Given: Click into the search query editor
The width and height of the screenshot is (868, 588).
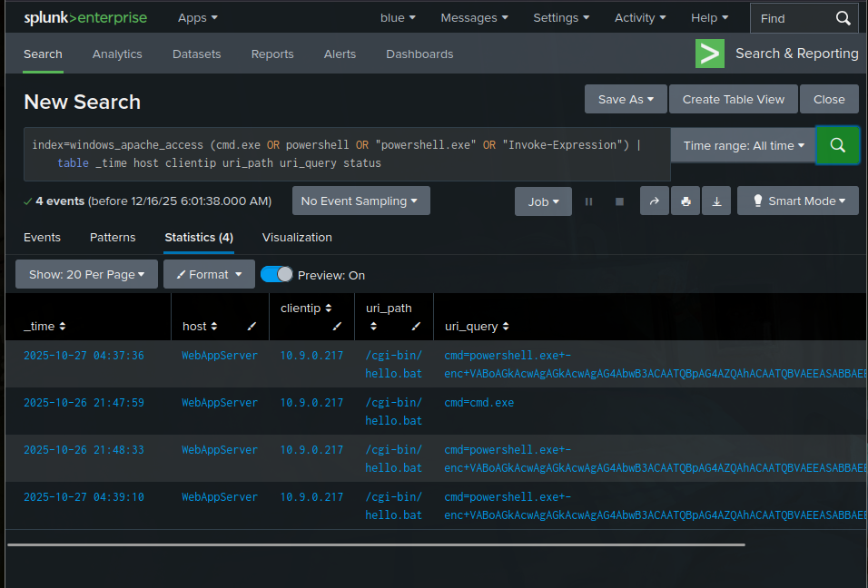Looking at the screenshot, I should pyautogui.click(x=347, y=153).
